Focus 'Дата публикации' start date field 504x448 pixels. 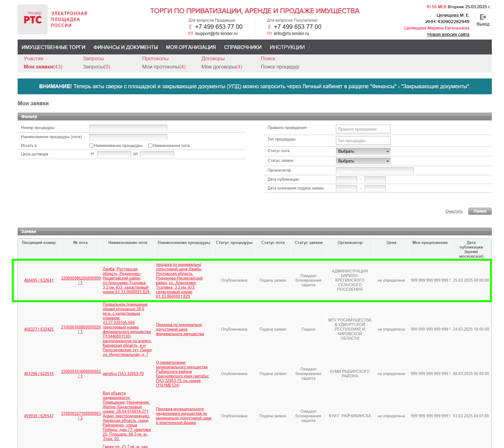point(347,179)
